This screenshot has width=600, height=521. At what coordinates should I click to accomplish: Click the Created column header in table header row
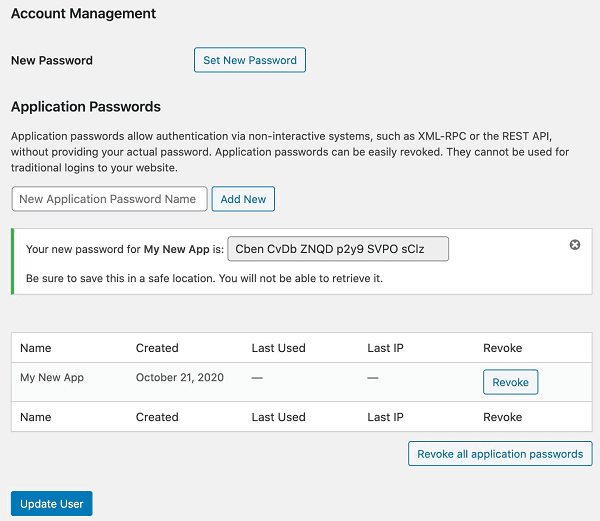point(157,348)
